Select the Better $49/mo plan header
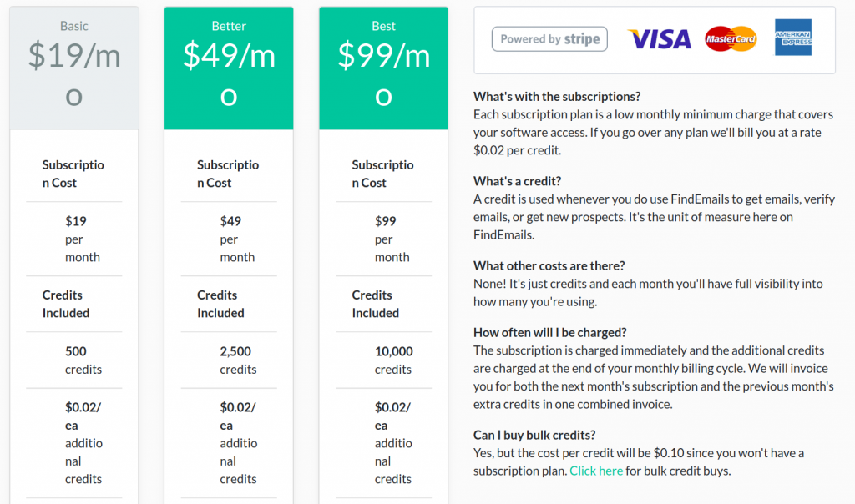855x504 pixels. (x=229, y=68)
